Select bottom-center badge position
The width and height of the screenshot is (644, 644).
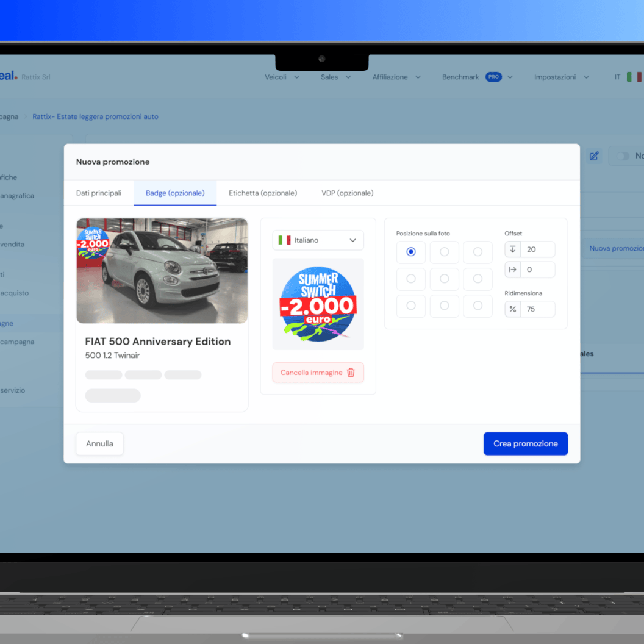pos(444,306)
